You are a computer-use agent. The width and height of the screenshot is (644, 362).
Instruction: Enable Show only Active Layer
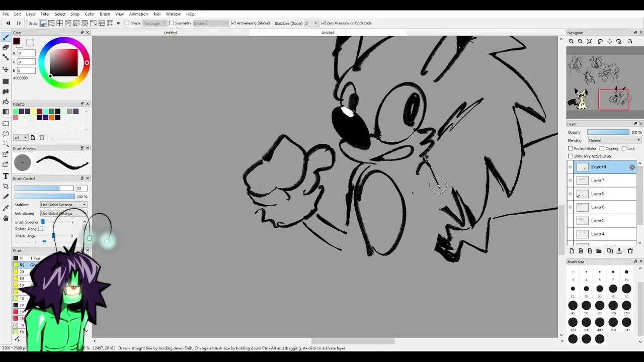coord(570,156)
